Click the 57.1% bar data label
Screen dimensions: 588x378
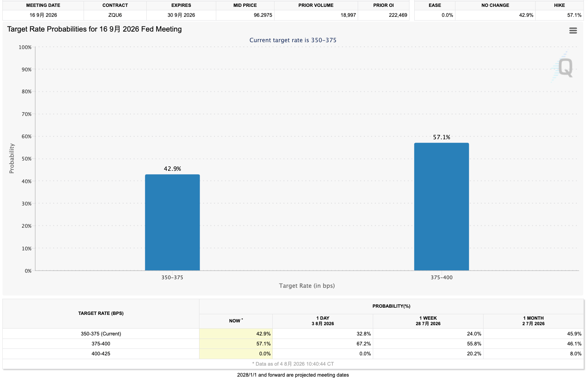point(441,137)
